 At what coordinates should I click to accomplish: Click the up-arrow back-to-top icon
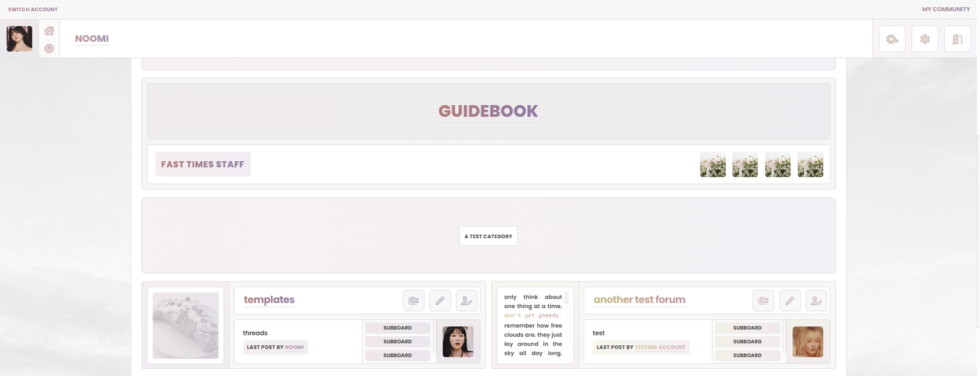point(49,48)
